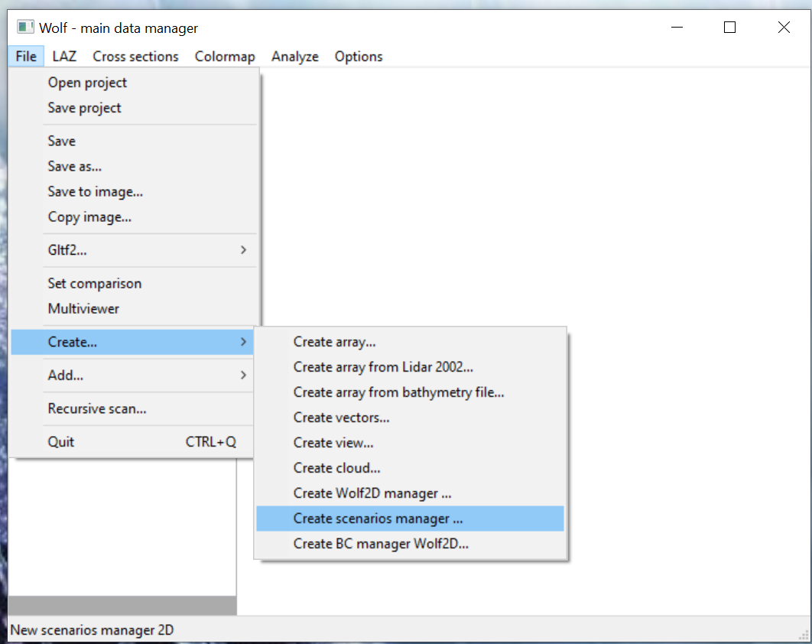Open the LAZ menu

tap(64, 57)
